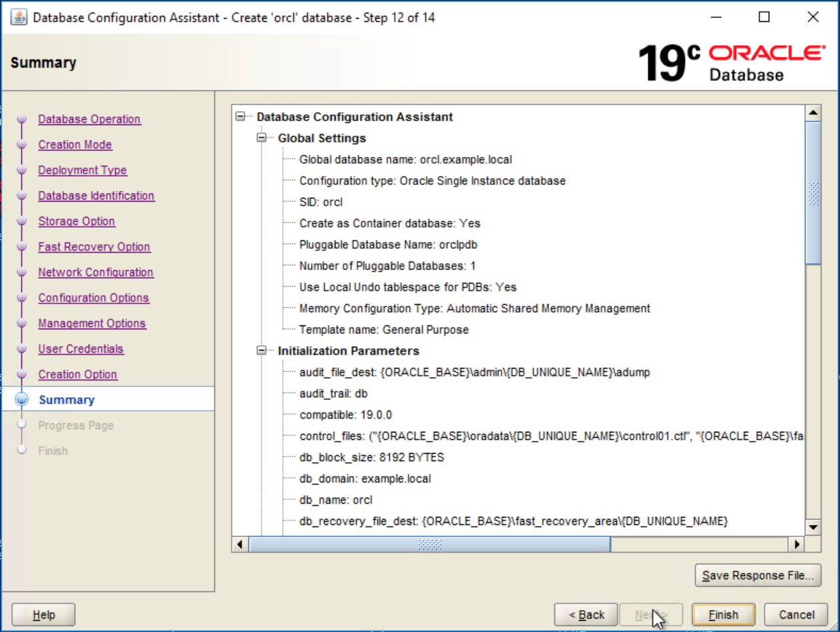Maximize the wizard window

(x=764, y=17)
